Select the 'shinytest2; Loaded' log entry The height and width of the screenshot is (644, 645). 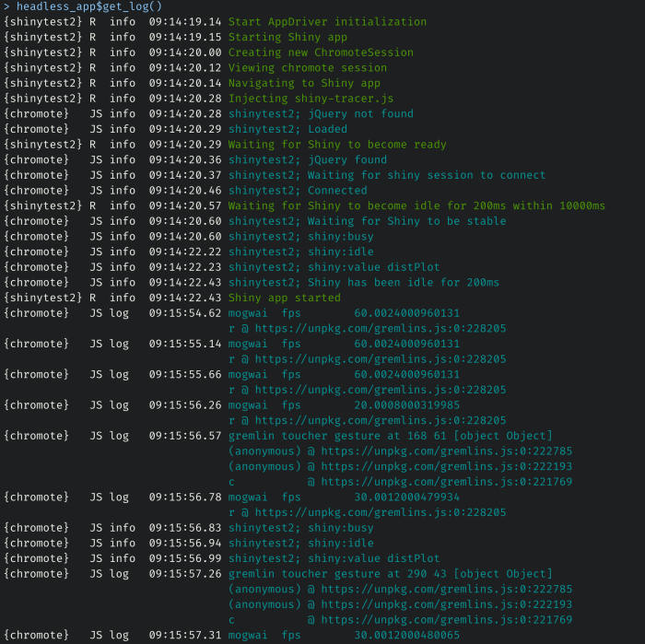[x=287, y=129]
